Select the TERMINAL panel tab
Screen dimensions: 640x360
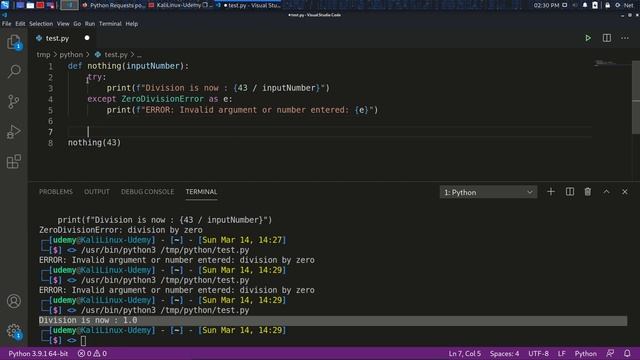click(x=201, y=192)
